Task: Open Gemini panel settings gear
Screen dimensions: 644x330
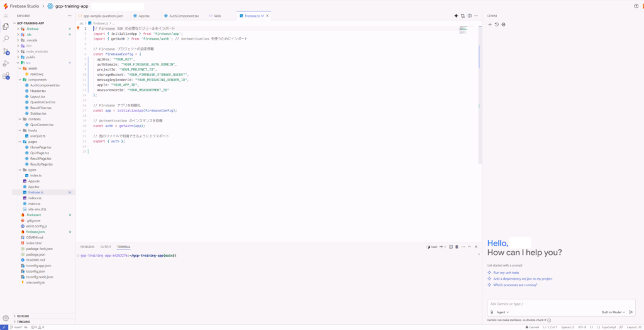Action: (503, 25)
